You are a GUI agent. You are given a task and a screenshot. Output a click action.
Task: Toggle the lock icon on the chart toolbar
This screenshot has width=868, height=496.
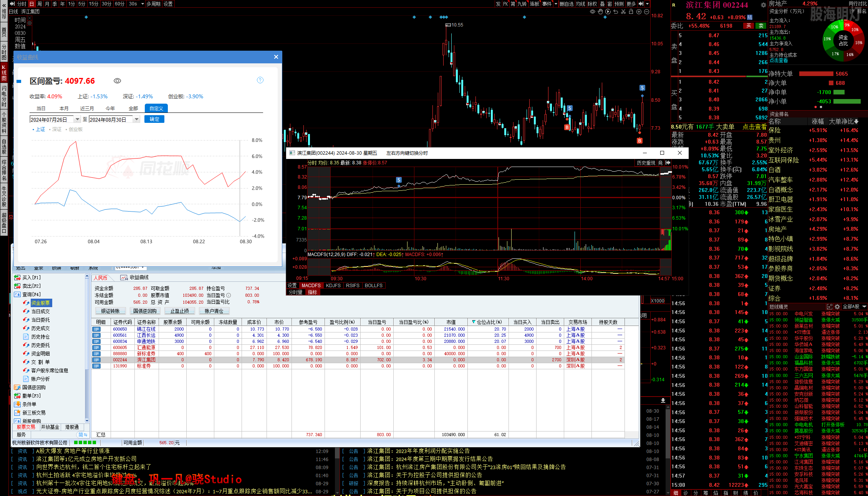coord(631,12)
